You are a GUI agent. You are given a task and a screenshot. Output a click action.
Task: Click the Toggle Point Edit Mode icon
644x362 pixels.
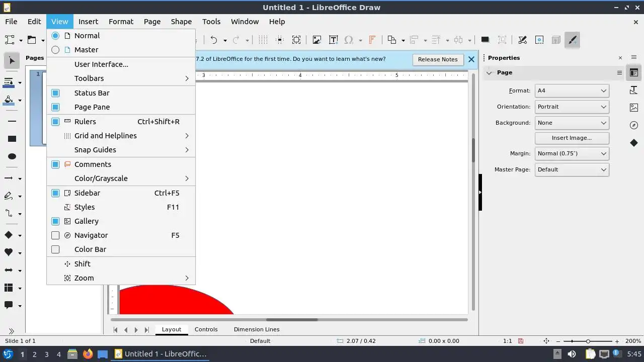click(522, 40)
